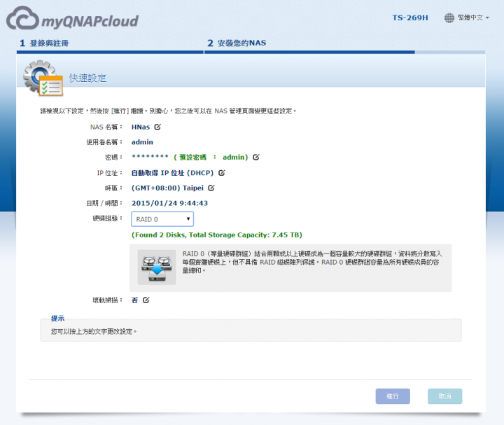This screenshot has width=504, height=425.
Task: Click the RAID 0 description paragraph
Action: click(311, 262)
